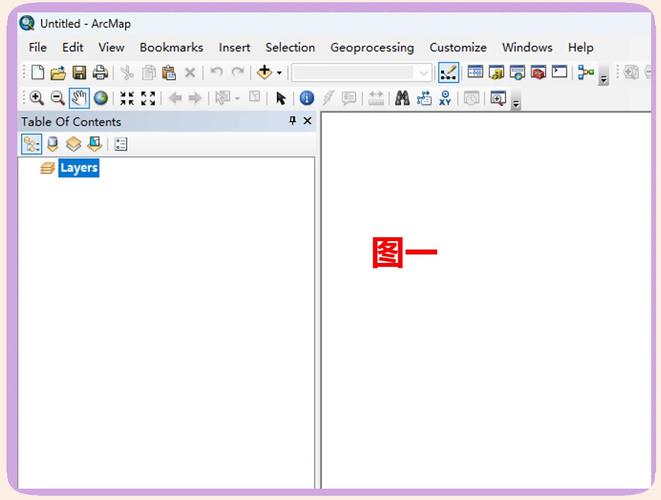Open the Create Viewer Window icon
Viewport: 661px width, 500px height.
click(498, 98)
